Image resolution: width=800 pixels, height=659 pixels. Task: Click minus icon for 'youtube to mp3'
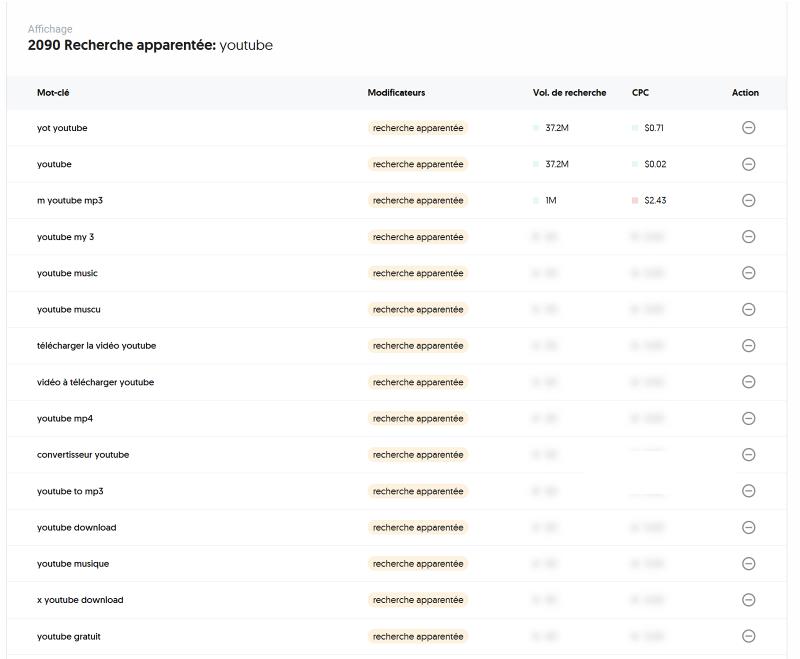[x=748, y=491]
